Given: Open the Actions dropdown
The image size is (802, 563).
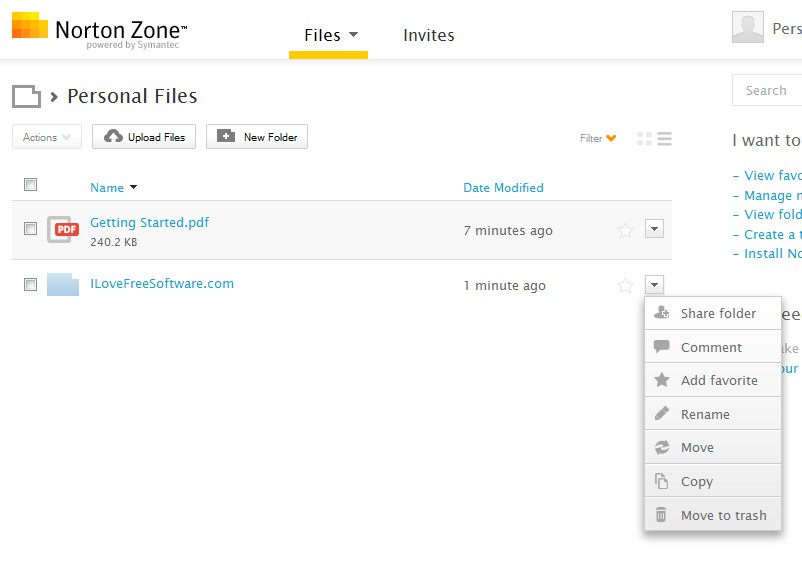Looking at the screenshot, I should 47,137.
